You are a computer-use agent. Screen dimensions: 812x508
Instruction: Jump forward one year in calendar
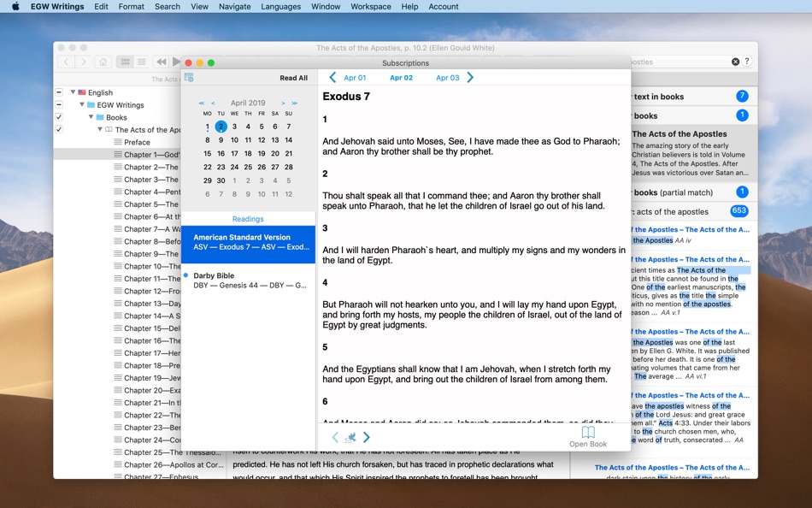click(294, 103)
